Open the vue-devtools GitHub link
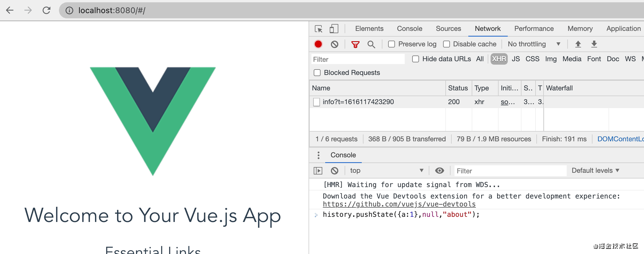644x254 pixels. click(399, 204)
